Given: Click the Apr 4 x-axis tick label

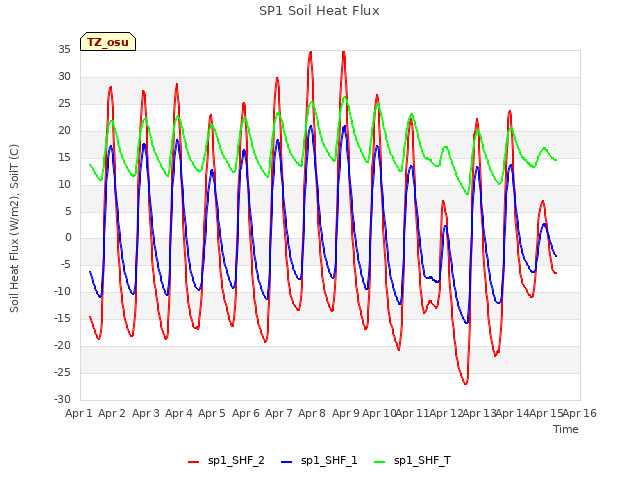Looking at the screenshot, I should tap(179, 413).
